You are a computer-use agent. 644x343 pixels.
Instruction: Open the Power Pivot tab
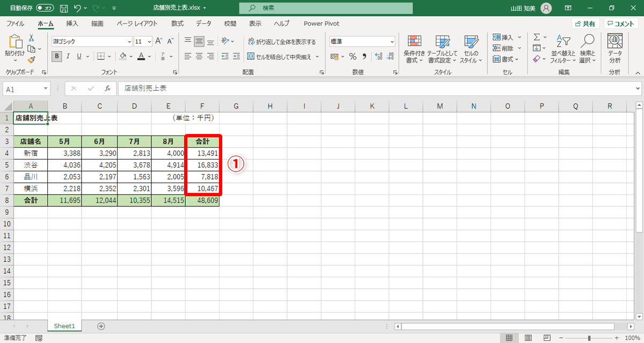pyautogui.click(x=320, y=24)
